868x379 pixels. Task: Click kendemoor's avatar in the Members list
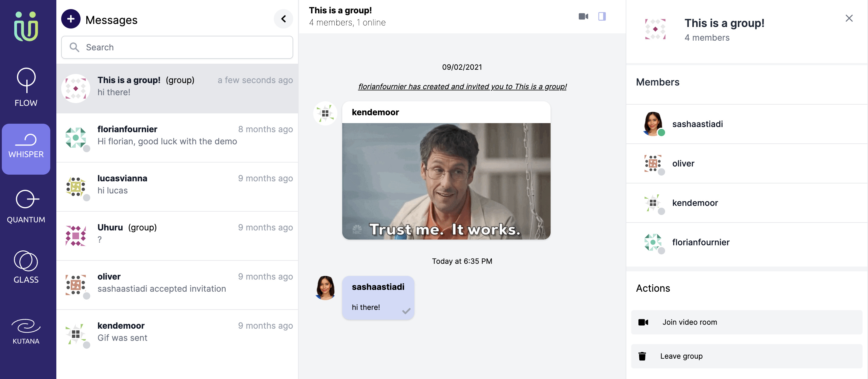653,203
